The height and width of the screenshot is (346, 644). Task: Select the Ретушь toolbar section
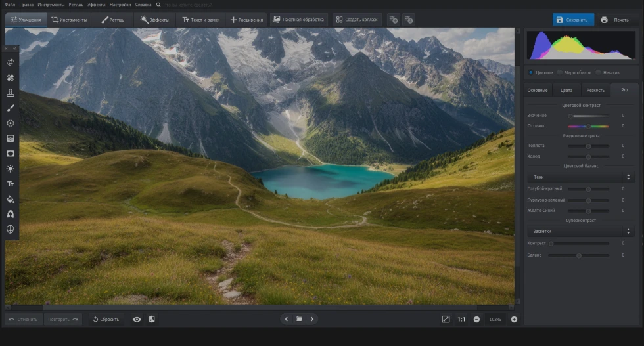point(112,20)
